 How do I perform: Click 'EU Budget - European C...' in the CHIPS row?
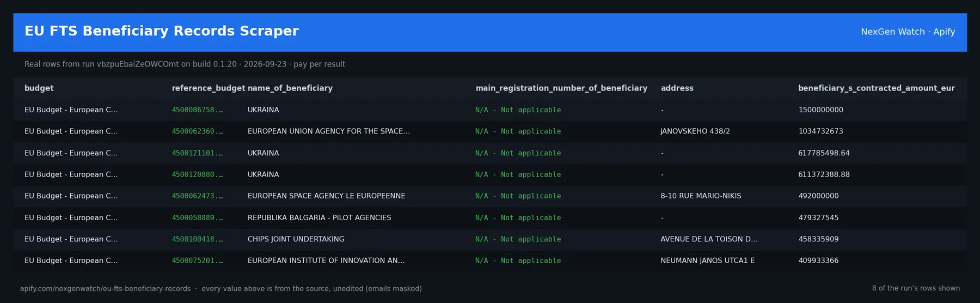tap(71, 239)
